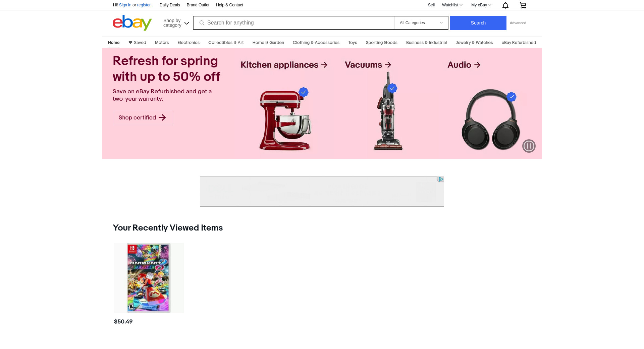The width and height of the screenshot is (644, 349).
Task: Click the Sign in link
Action: pyautogui.click(x=125, y=5)
